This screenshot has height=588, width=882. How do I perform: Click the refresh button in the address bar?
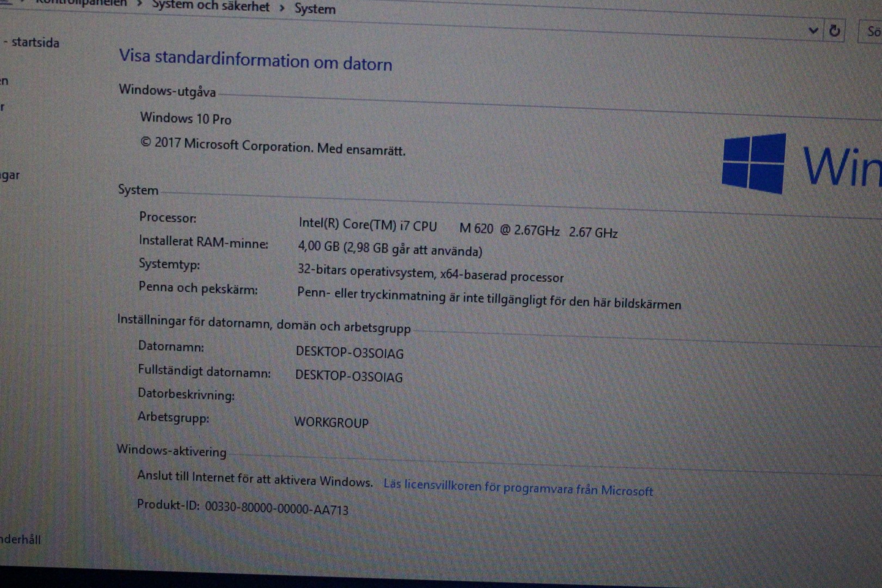point(834,31)
